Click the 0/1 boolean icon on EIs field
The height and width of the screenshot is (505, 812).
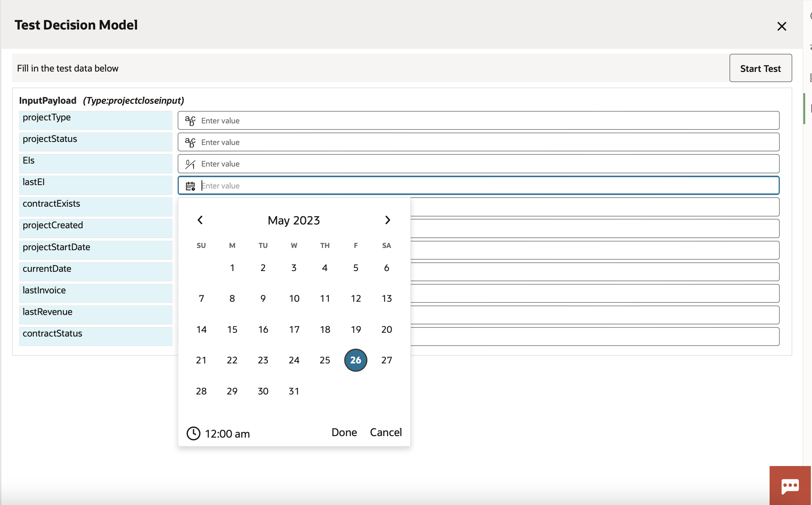click(x=189, y=164)
